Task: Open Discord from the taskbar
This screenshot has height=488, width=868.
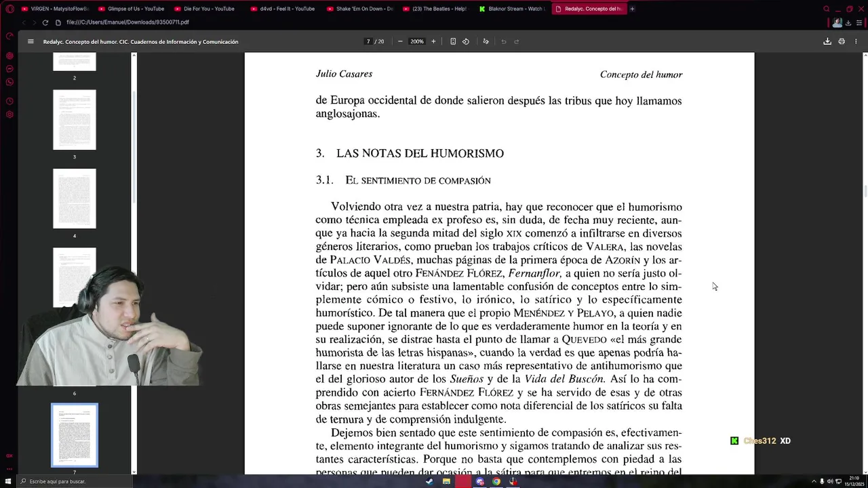Action: (x=480, y=481)
